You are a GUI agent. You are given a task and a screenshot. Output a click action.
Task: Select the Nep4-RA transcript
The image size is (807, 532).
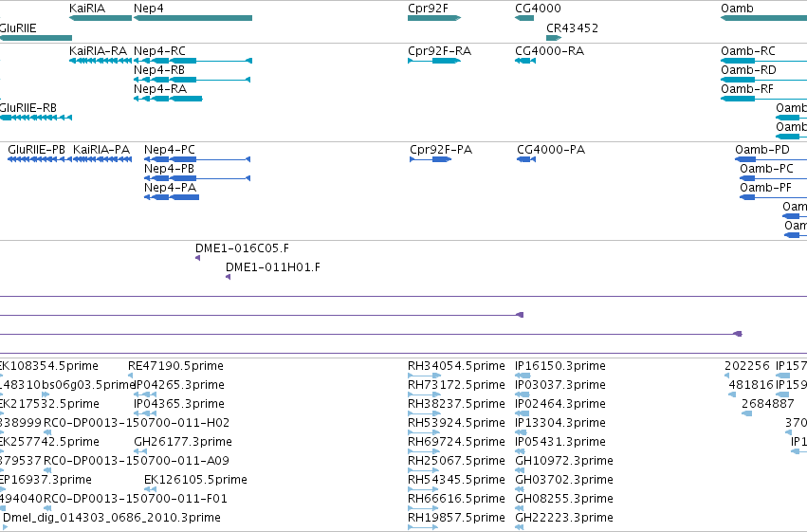168,99
